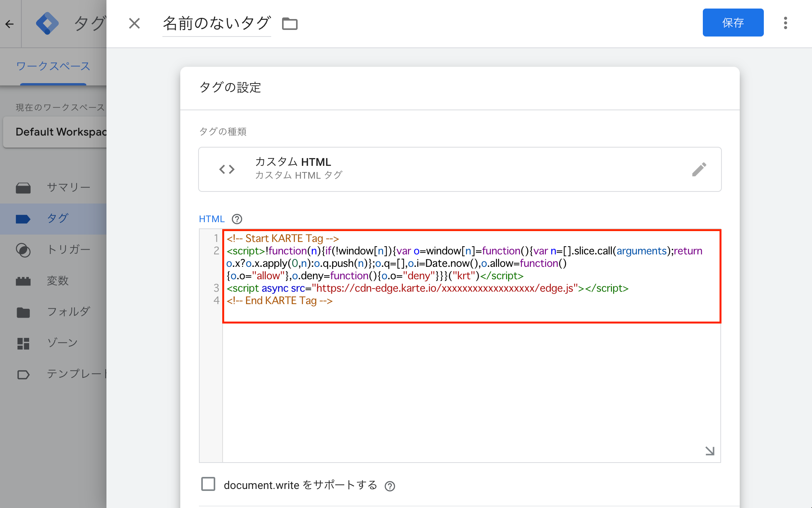Click the カスタム HTML tag type card
The image size is (812, 508).
coord(460,169)
